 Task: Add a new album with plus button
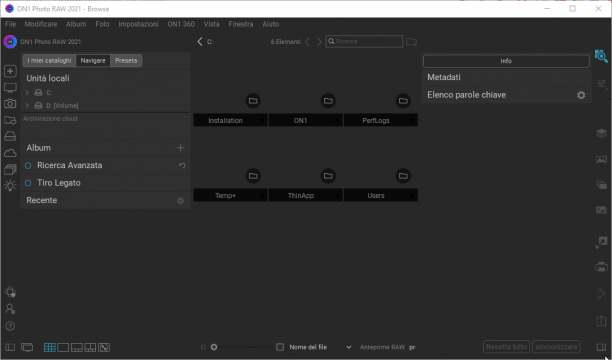180,148
